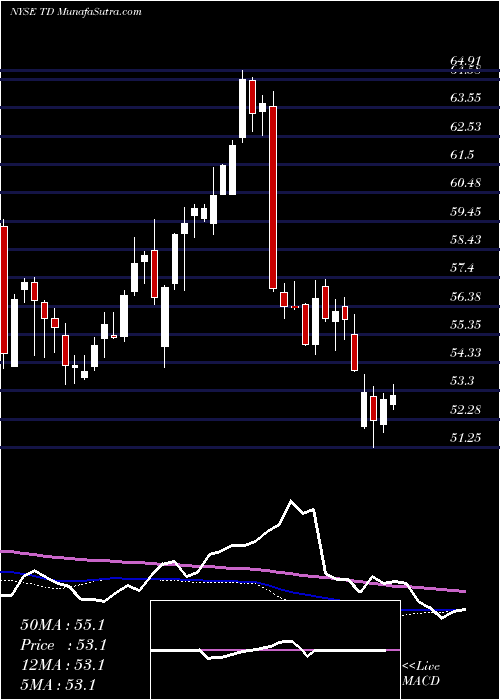Click the 60.48 price axis label
This screenshot has height=700, width=500.
click(466, 183)
